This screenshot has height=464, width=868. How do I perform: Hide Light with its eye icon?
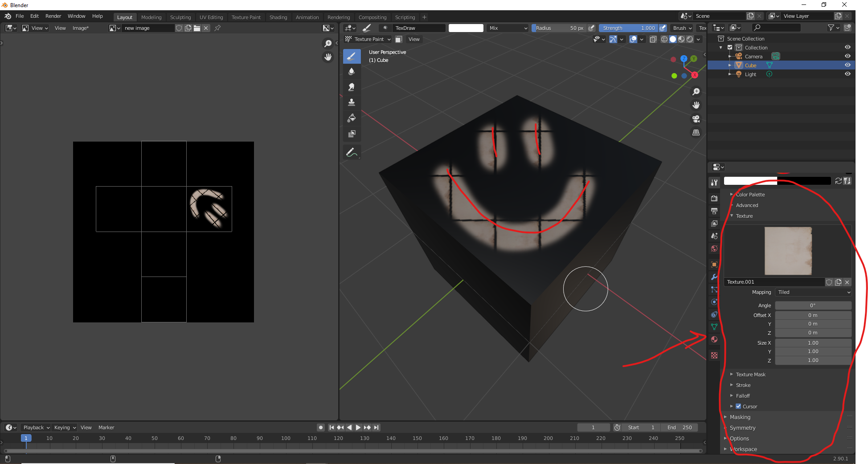coord(848,74)
